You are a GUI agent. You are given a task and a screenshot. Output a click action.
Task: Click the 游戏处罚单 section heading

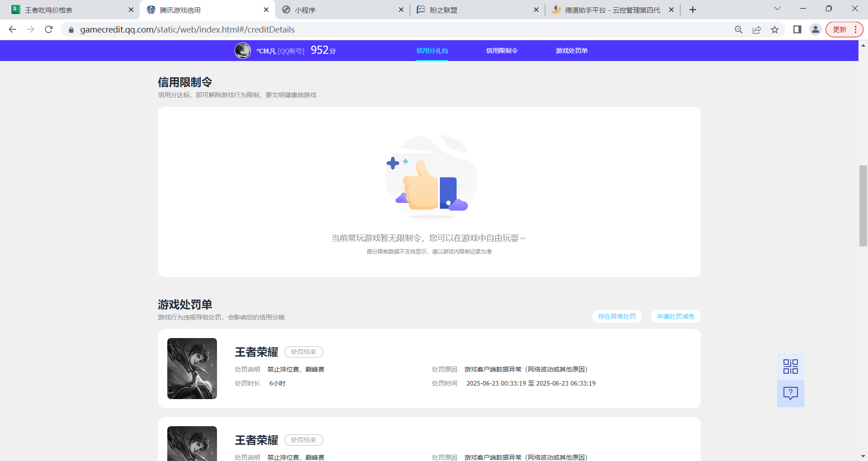(x=185, y=305)
